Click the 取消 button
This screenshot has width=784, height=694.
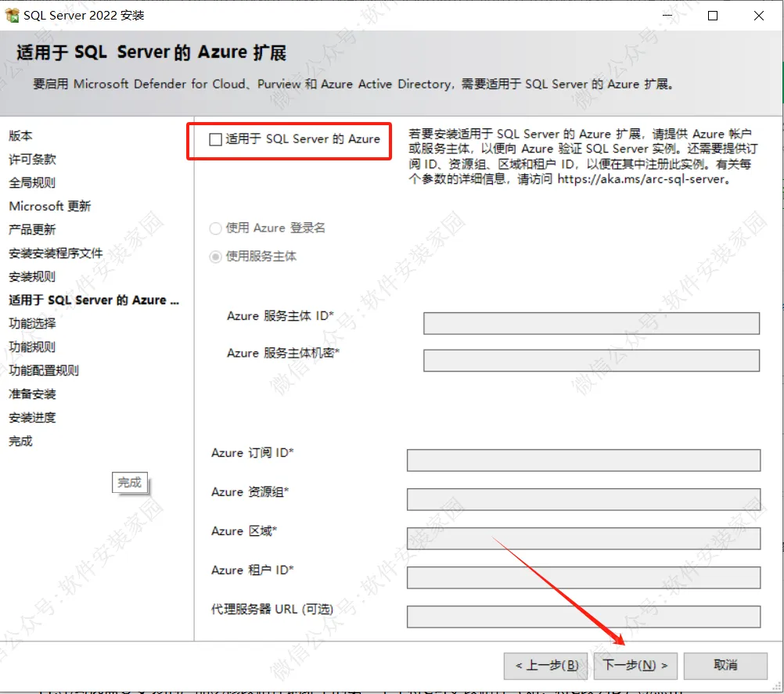725,666
